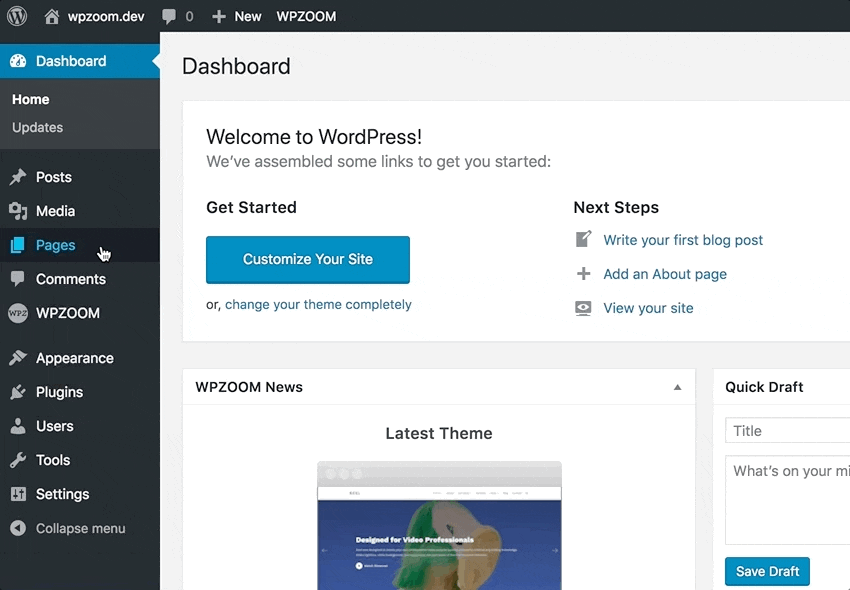This screenshot has width=850, height=590.
Task: Click the plus icon beside About page
Action: [583, 273]
